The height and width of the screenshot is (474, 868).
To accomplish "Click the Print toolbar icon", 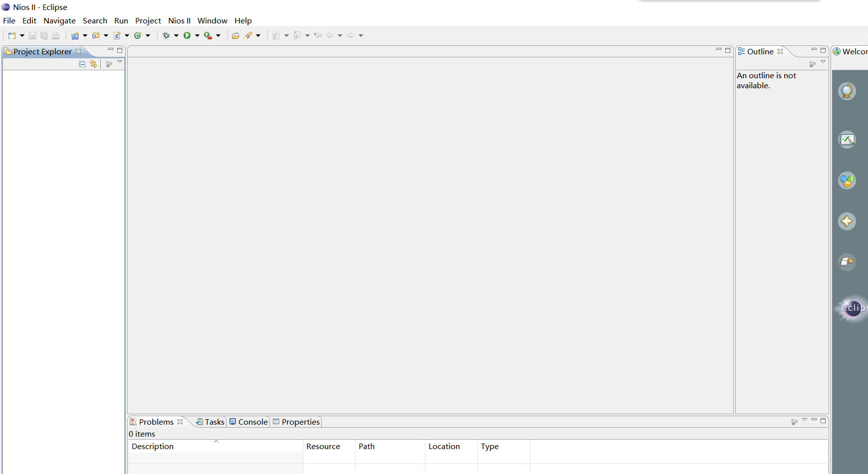I will [x=56, y=35].
